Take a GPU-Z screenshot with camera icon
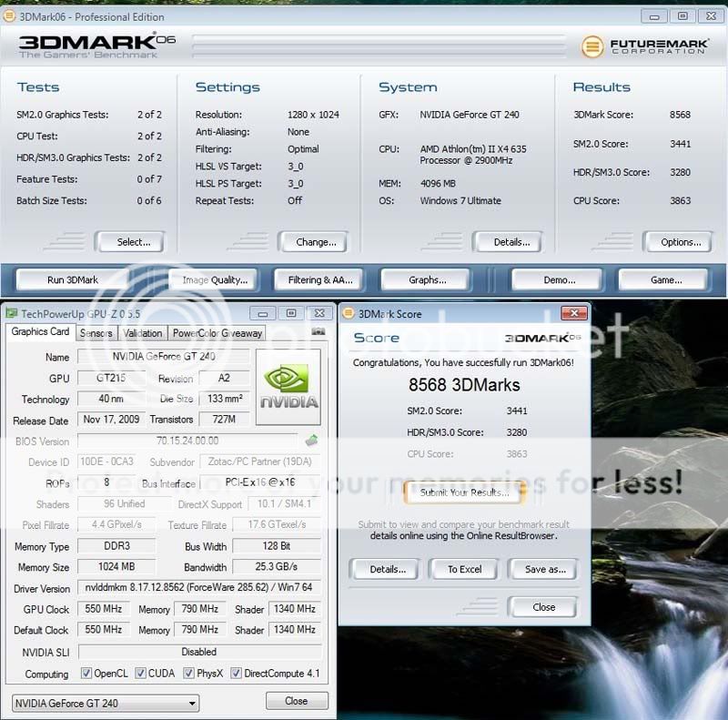728x720 pixels. (x=318, y=331)
